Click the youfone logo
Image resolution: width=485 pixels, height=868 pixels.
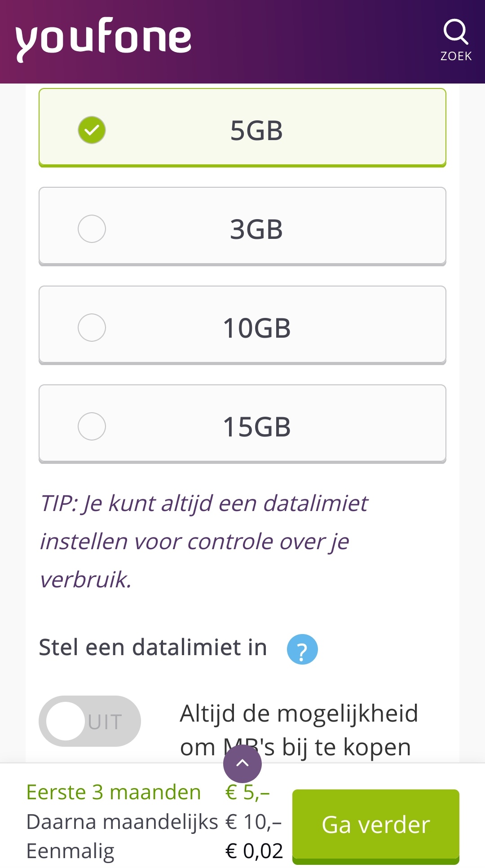click(x=103, y=39)
